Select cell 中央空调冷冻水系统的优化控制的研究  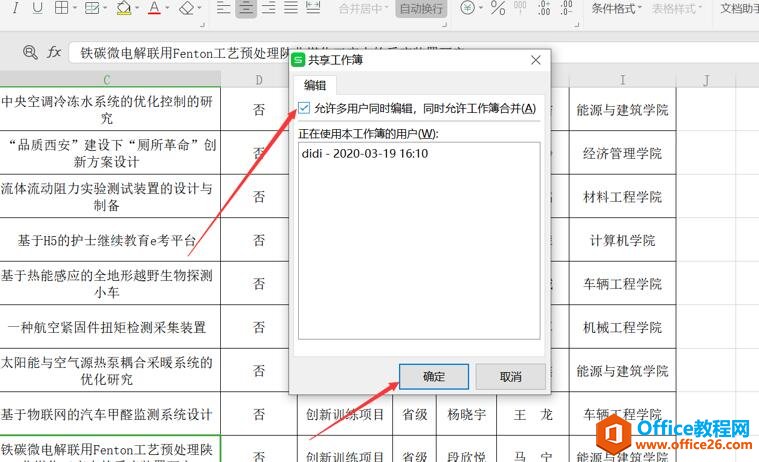click(x=109, y=109)
